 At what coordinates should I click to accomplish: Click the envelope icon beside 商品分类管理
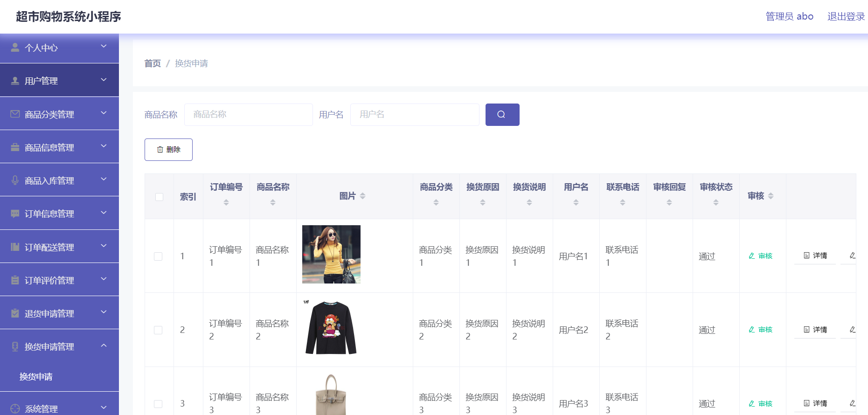[x=15, y=114]
